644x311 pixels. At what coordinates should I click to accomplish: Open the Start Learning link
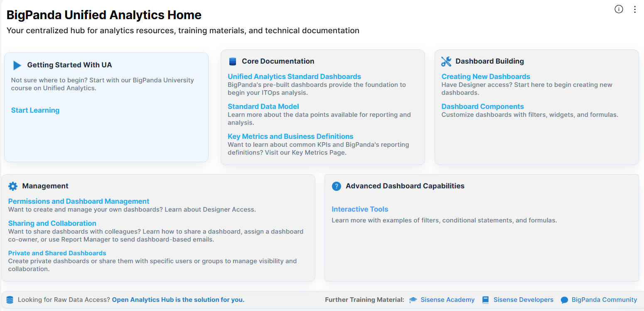35,110
